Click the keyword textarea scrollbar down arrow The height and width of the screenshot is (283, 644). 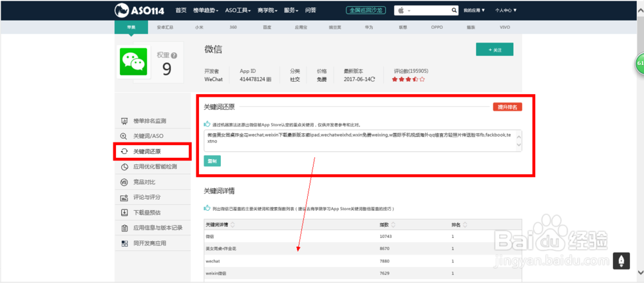point(518,145)
